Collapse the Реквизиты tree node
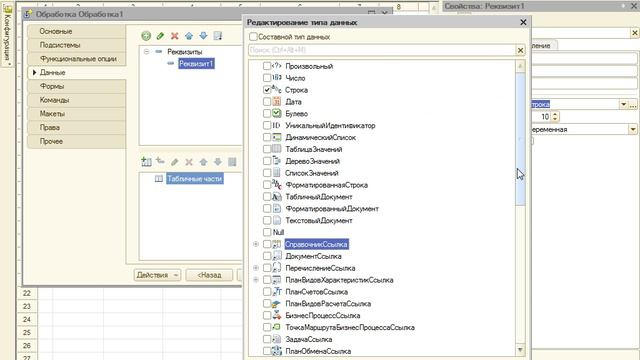The image size is (640, 360). click(147, 51)
